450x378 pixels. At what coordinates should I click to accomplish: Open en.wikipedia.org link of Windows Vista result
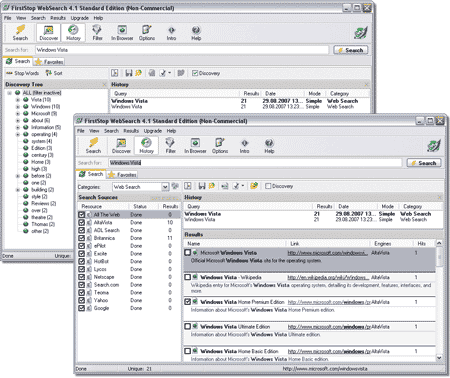pos(328,277)
